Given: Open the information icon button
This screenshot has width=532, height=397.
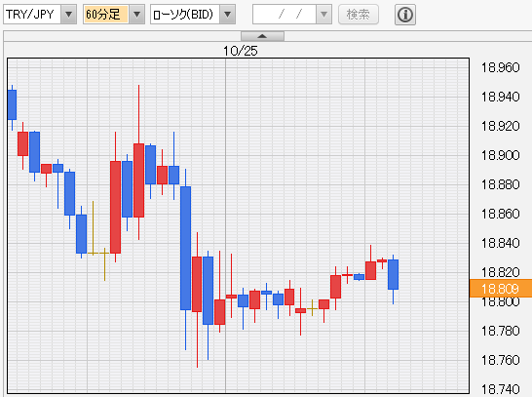Looking at the screenshot, I should click(405, 15).
